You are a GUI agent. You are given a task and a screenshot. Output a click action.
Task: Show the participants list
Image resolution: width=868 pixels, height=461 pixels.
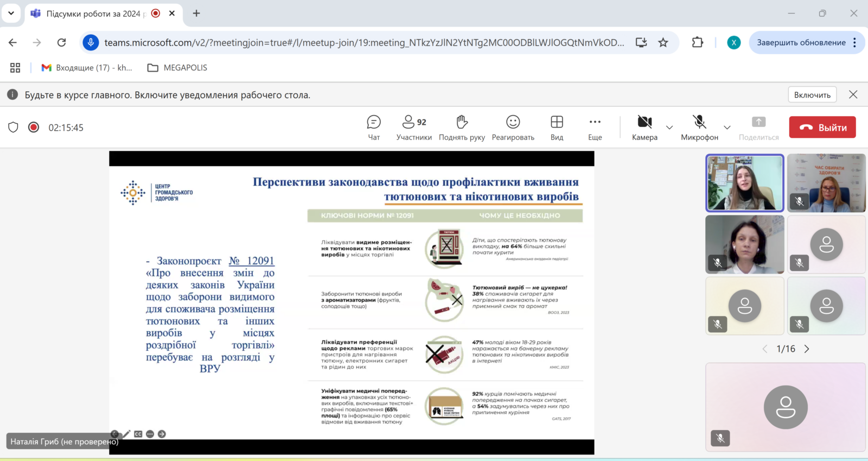coord(414,128)
